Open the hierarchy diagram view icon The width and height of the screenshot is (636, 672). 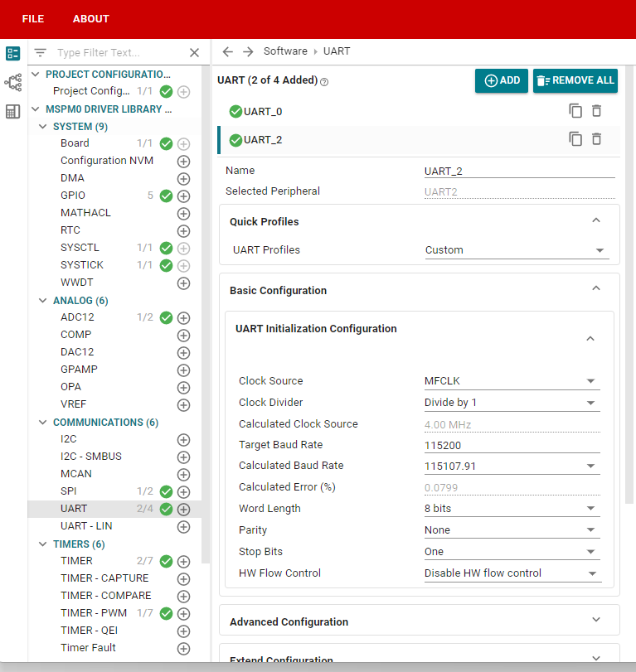(x=13, y=82)
